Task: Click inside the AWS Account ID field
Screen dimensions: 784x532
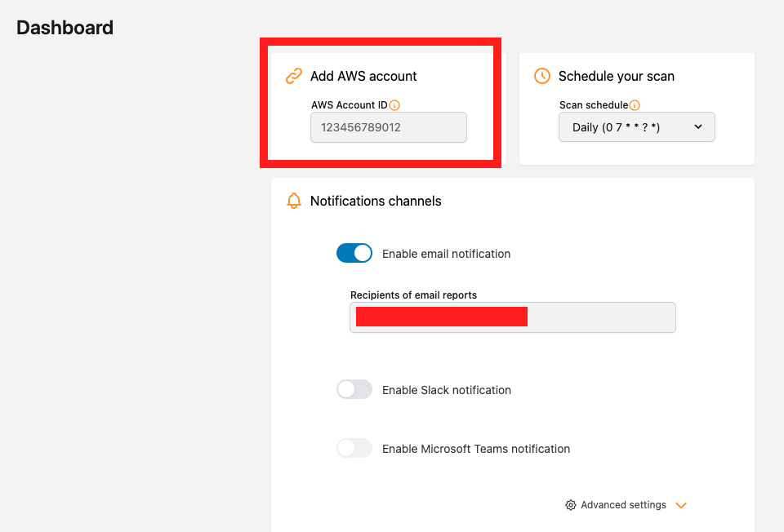Action: click(388, 127)
